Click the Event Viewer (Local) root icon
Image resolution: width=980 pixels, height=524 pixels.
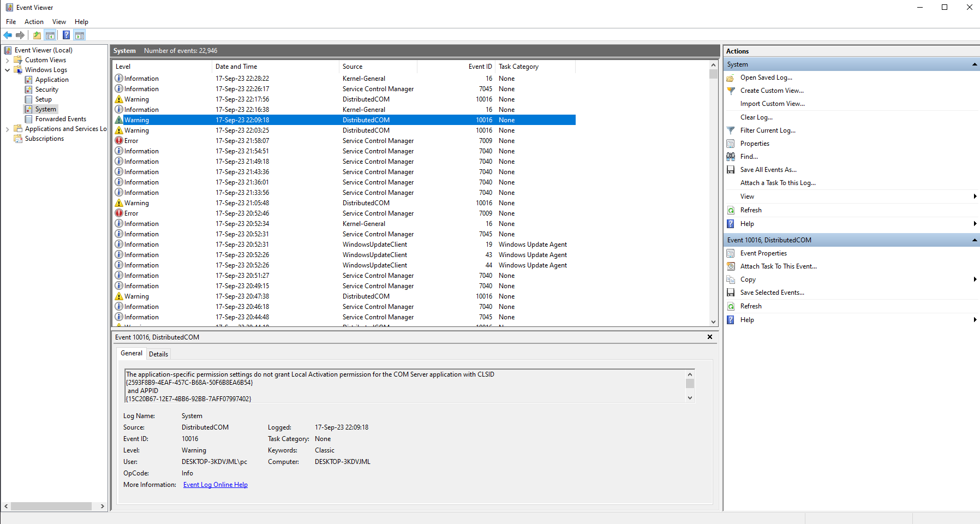[x=8, y=50]
